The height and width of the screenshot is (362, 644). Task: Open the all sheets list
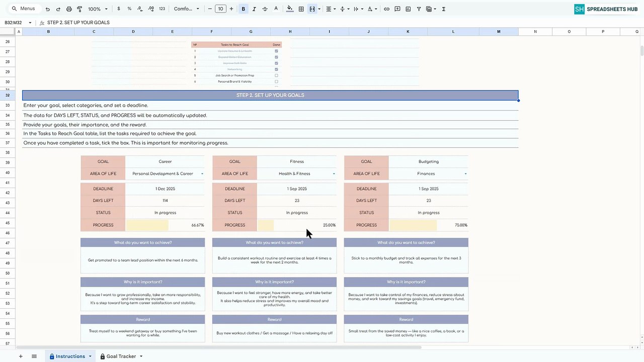pos(34,356)
